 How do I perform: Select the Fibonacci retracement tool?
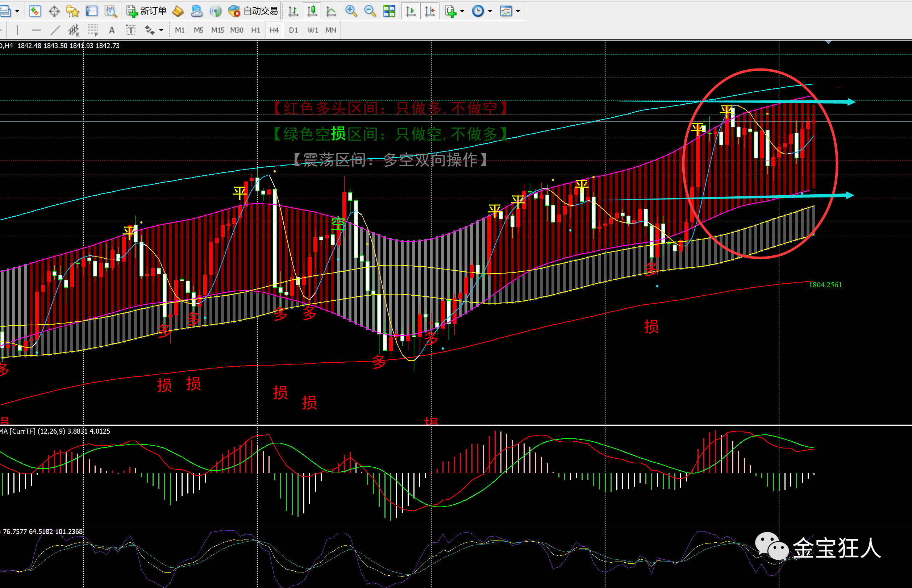click(93, 30)
